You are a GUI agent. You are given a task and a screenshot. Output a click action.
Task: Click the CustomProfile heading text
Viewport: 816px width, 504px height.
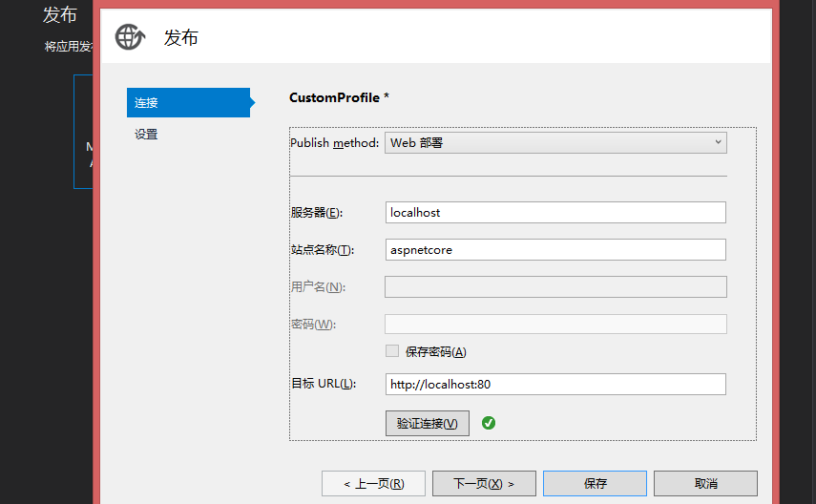[339, 97]
